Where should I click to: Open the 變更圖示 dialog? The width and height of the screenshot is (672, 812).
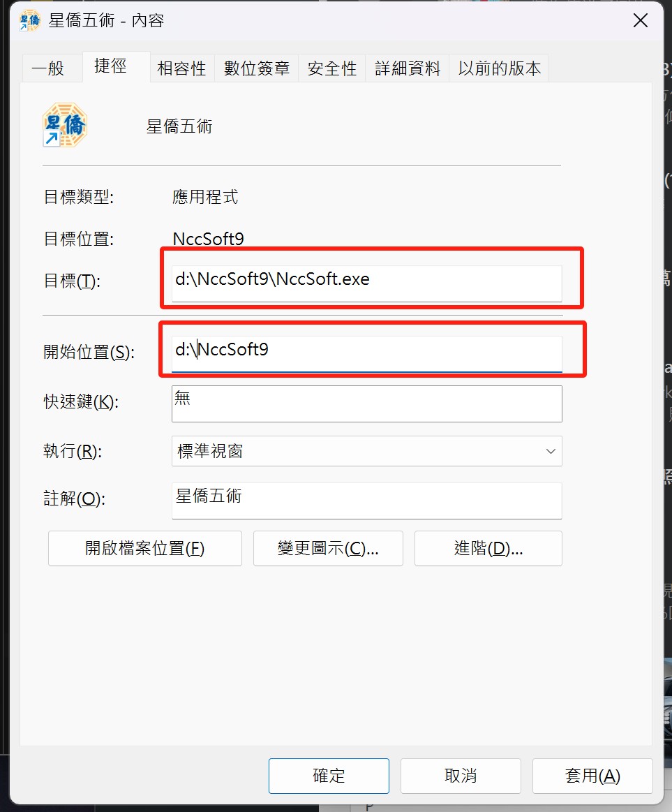(328, 548)
